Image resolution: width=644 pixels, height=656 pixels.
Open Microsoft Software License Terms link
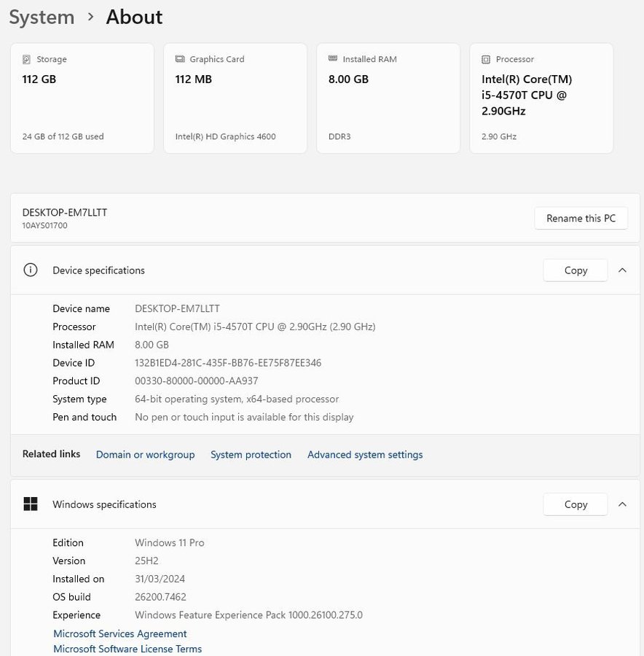(x=127, y=649)
